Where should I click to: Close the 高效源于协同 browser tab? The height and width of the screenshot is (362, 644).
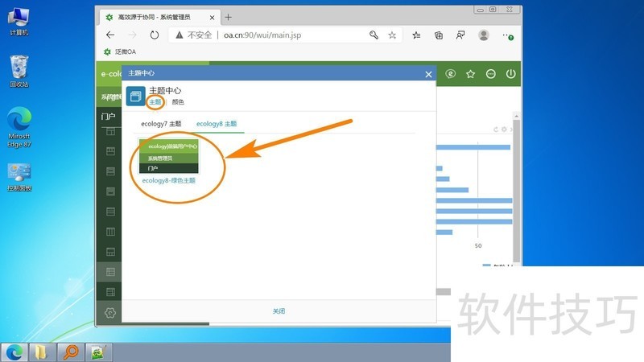pyautogui.click(x=212, y=18)
